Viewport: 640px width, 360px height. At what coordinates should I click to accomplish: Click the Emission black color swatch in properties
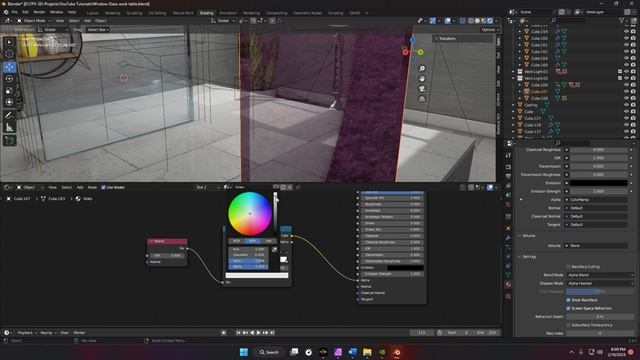click(599, 183)
